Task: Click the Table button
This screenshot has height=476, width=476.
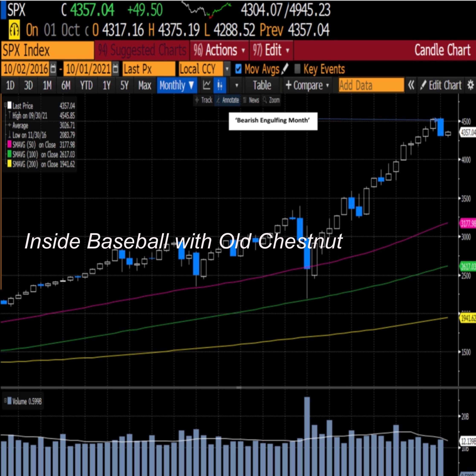Action: click(x=262, y=85)
